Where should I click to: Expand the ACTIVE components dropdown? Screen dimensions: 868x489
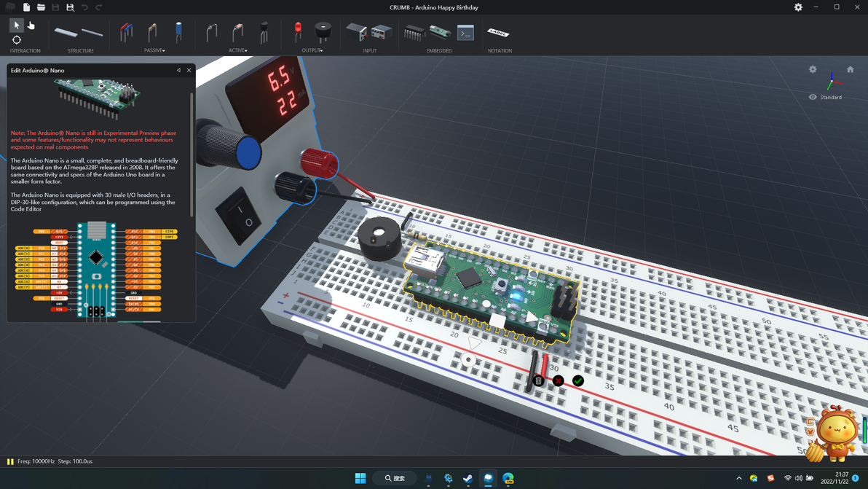[237, 51]
